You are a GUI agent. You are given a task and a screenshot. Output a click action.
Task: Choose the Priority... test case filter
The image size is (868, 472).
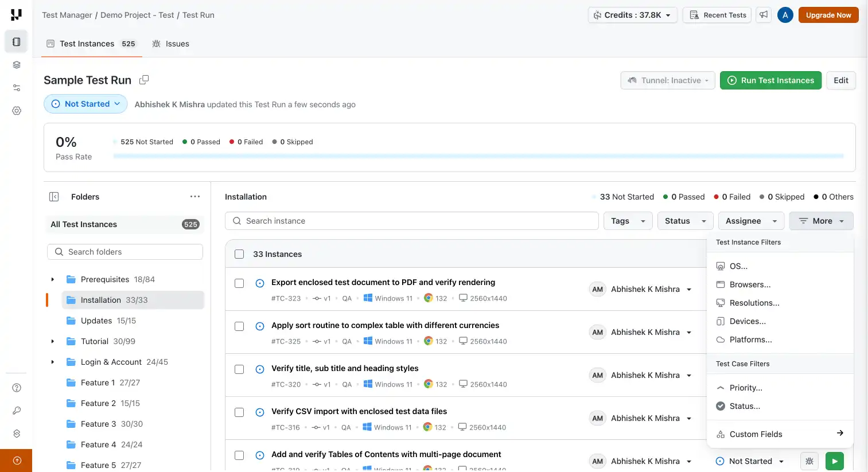point(780,388)
